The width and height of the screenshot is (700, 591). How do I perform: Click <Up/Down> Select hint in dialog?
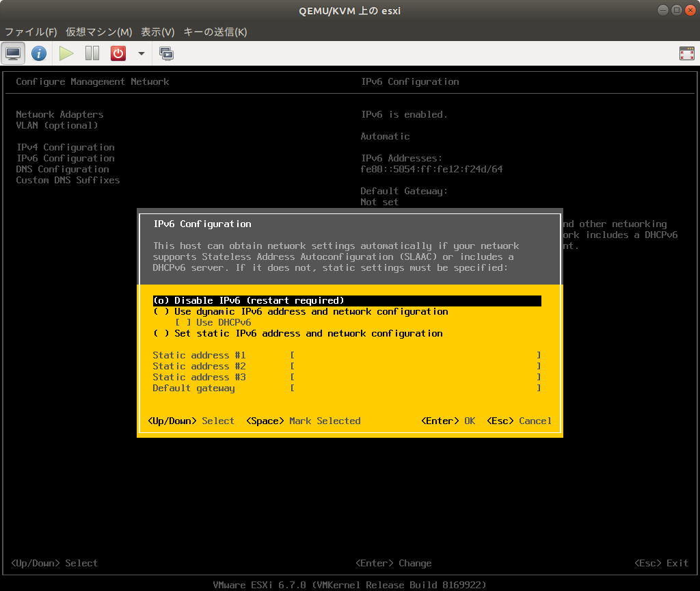point(191,421)
